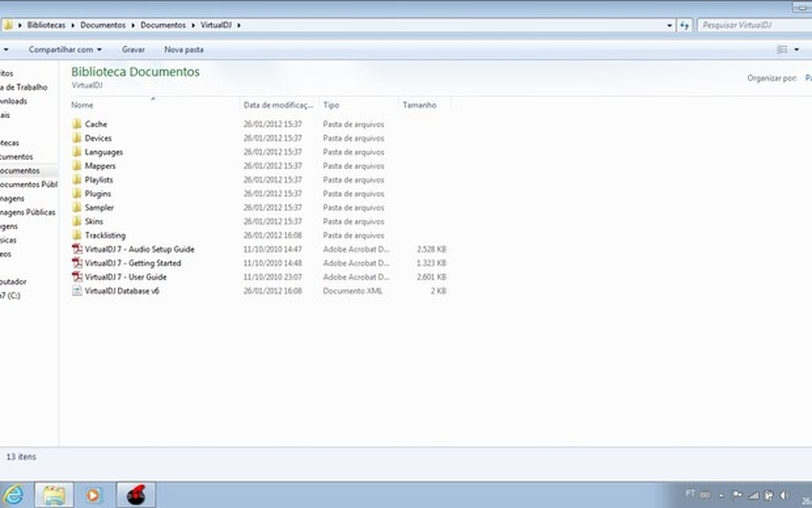Select the Mappers folder icon

[x=77, y=166]
